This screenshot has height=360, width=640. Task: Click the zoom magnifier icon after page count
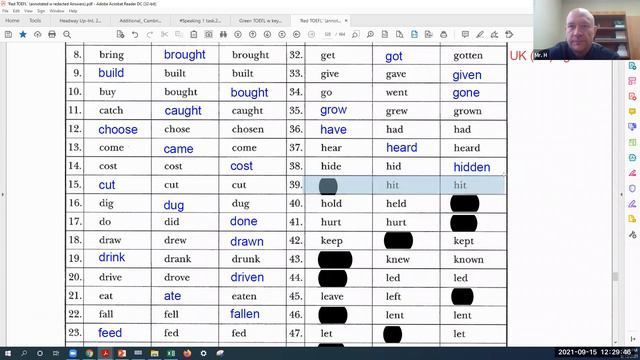pos(356,35)
